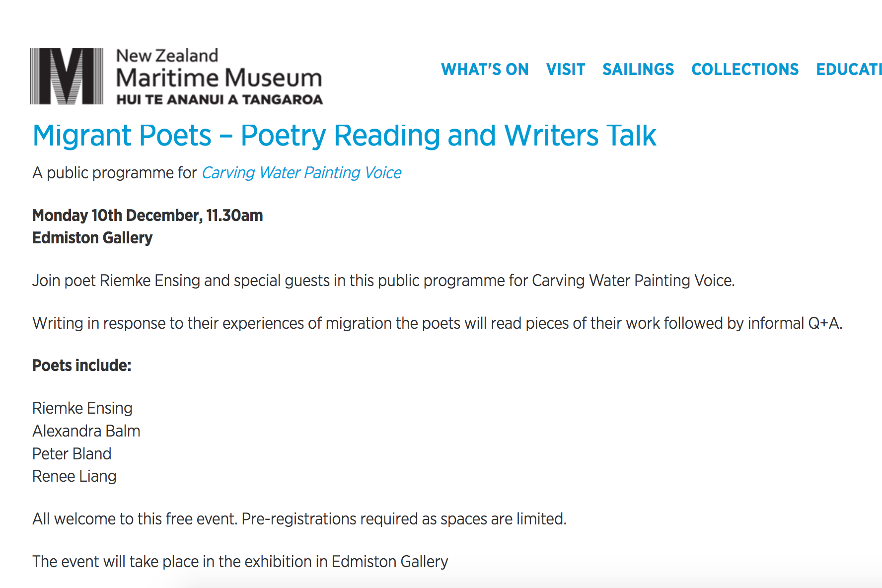Click the Monday 10th December date line
The width and height of the screenshot is (882, 588).
point(147,216)
